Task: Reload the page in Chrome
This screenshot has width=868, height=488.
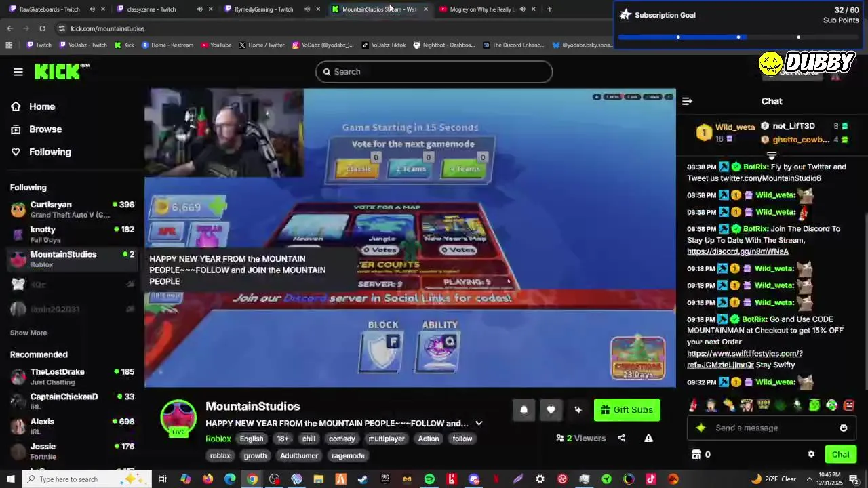Action: pyautogui.click(x=42, y=28)
